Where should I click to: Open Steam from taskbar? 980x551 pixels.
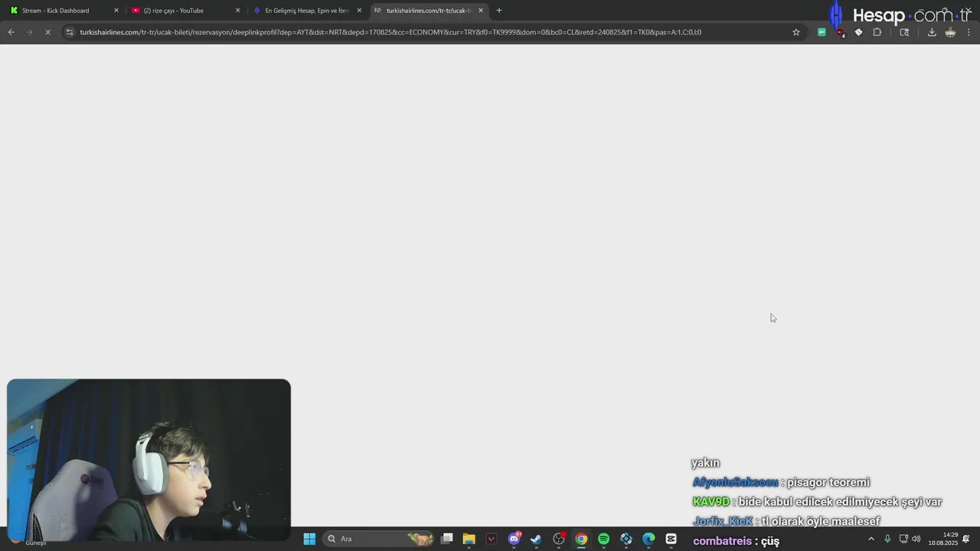click(536, 539)
